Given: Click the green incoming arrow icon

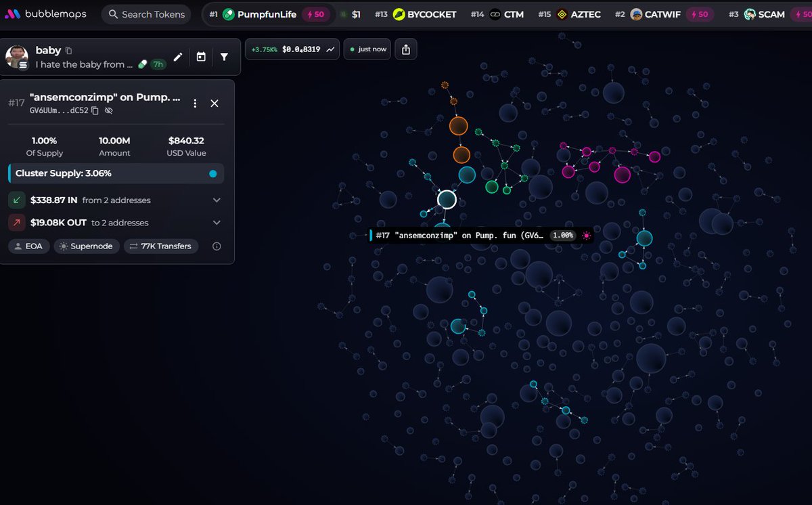Looking at the screenshot, I should click(x=17, y=200).
